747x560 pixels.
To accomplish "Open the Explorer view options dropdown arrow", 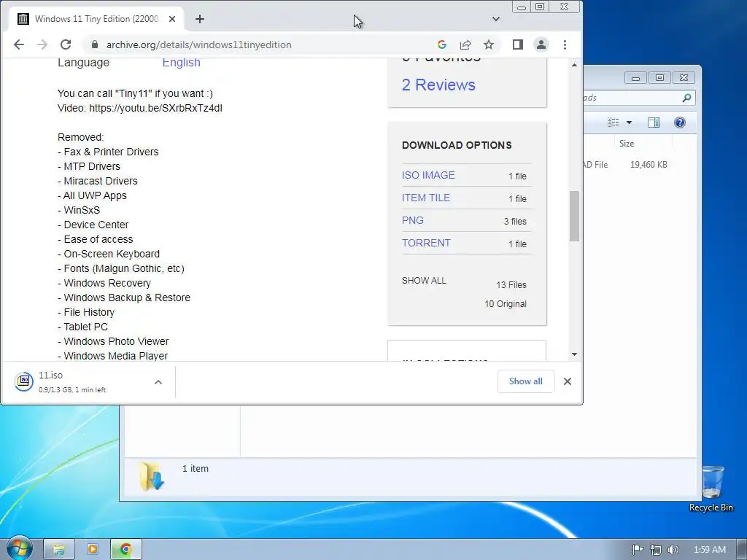I will (x=629, y=122).
